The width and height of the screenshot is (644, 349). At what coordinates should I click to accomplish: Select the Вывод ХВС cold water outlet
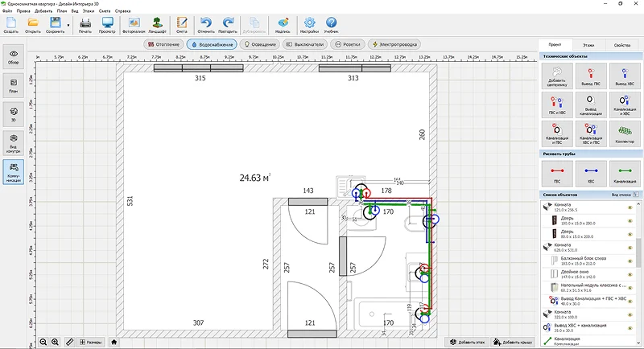[625, 76]
